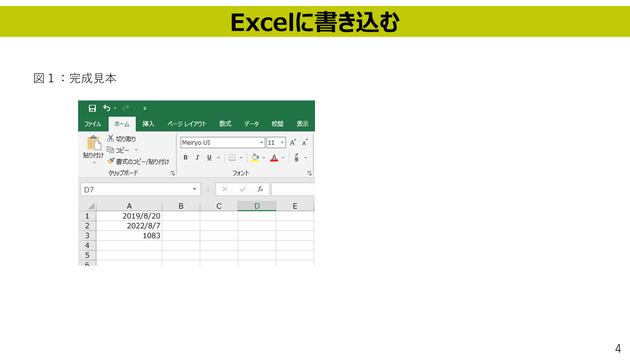
Task: Apply yellow fill color bucket
Action: [x=255, y=157]
